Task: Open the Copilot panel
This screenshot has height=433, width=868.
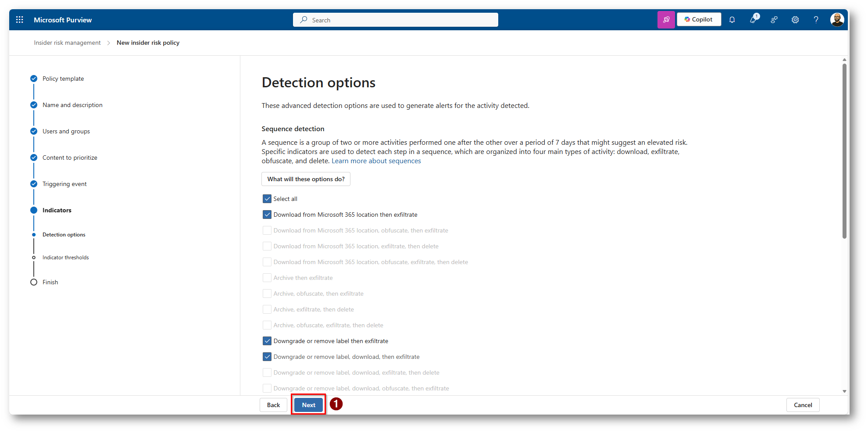Action: click(x=699, y=20)
